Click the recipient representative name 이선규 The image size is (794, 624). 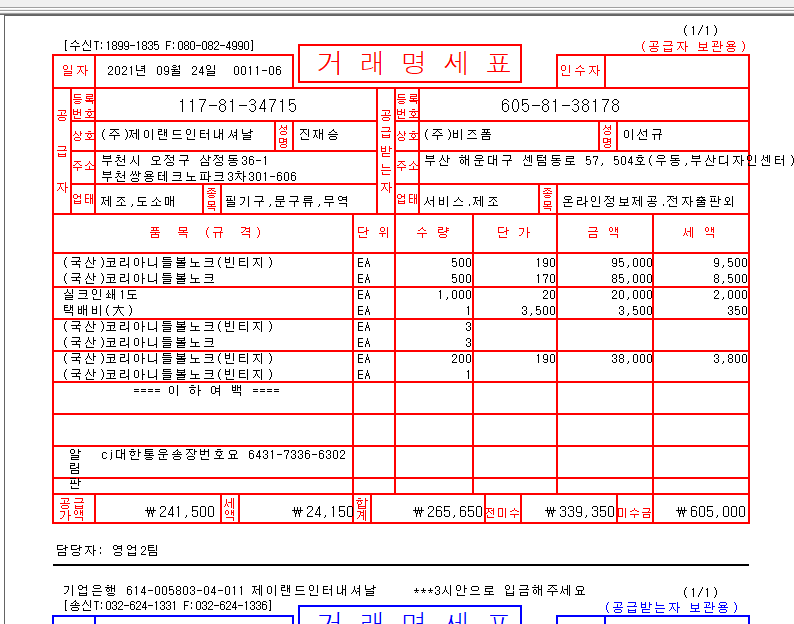point(641,135)
